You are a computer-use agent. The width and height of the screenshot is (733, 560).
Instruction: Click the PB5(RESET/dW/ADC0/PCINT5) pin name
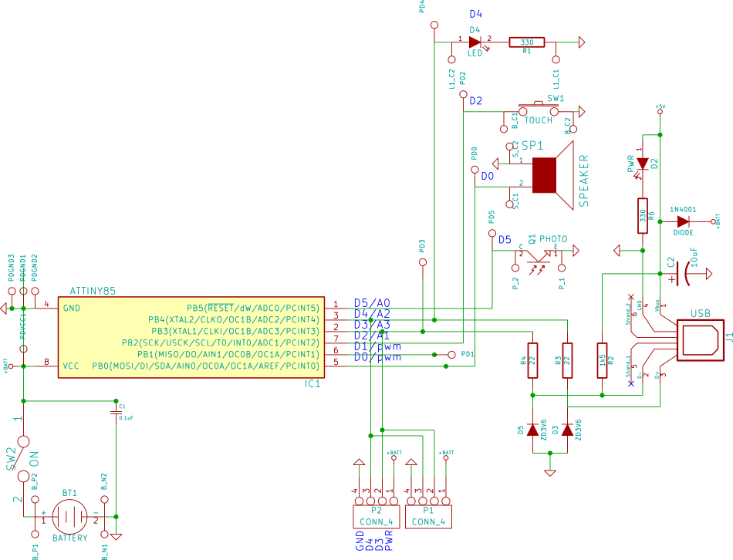(253, 308)
